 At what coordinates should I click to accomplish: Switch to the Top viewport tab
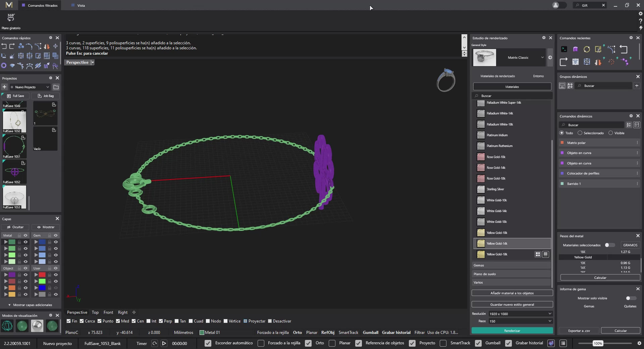pos(95,312)
